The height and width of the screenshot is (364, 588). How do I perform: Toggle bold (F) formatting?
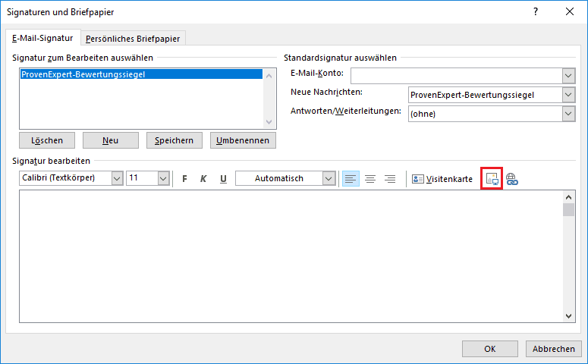click(184, 179)
